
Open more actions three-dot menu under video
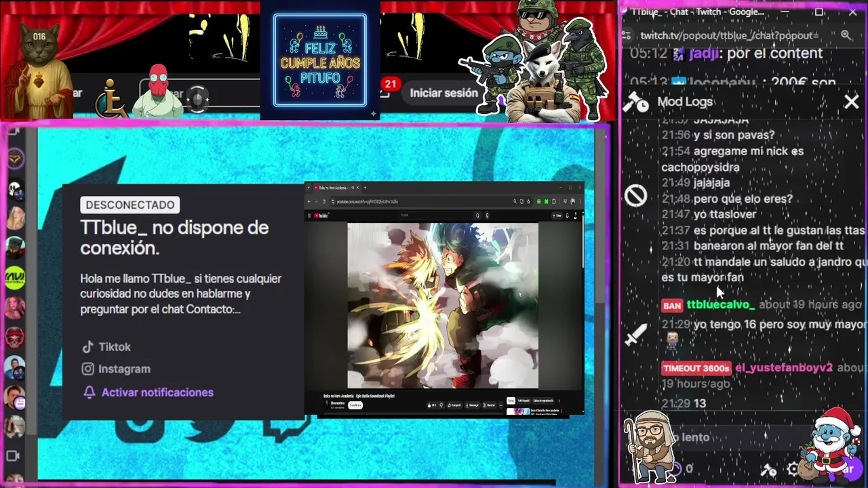click(500, 405)
